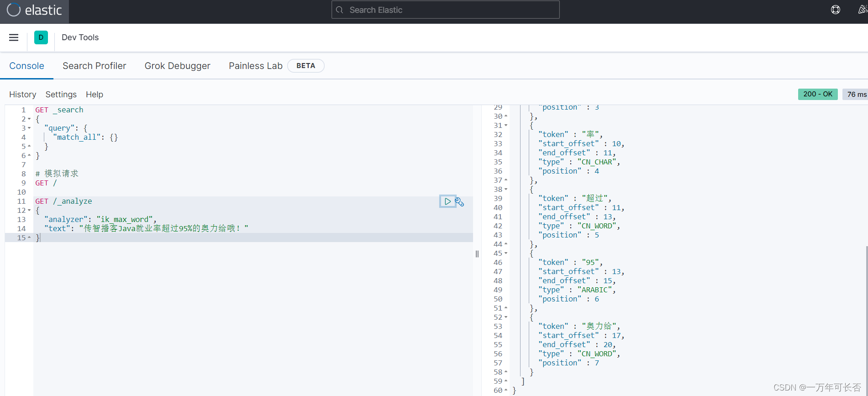Click the Elastic logo
Viewport: 868px width, 396px height.
(x=34, y=10)
